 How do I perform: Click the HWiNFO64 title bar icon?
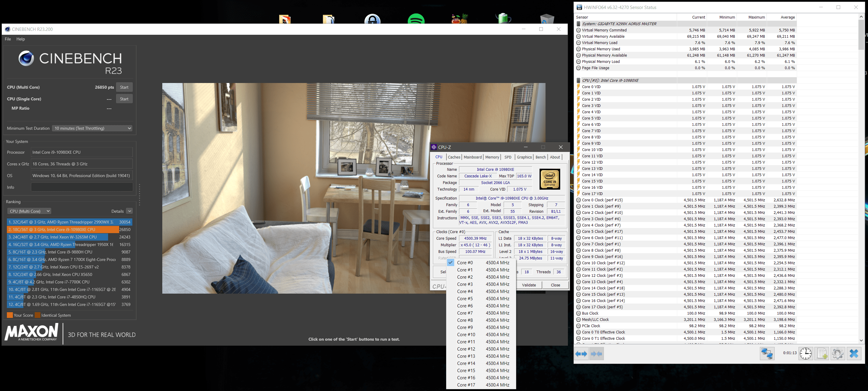click(579, 7)
